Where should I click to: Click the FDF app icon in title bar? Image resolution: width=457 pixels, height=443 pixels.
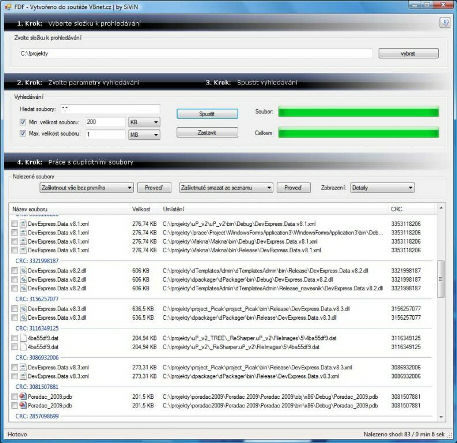click(7, 7)
